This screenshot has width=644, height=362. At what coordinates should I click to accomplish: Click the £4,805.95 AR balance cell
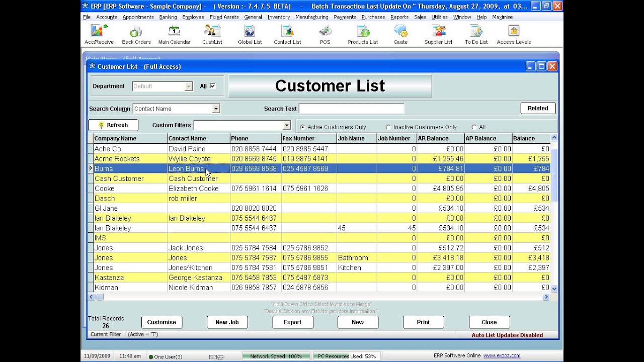click(x=440, y=189)
